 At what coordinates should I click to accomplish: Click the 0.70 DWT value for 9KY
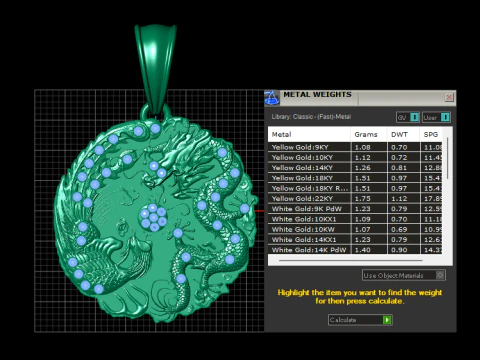coord(399,147)
